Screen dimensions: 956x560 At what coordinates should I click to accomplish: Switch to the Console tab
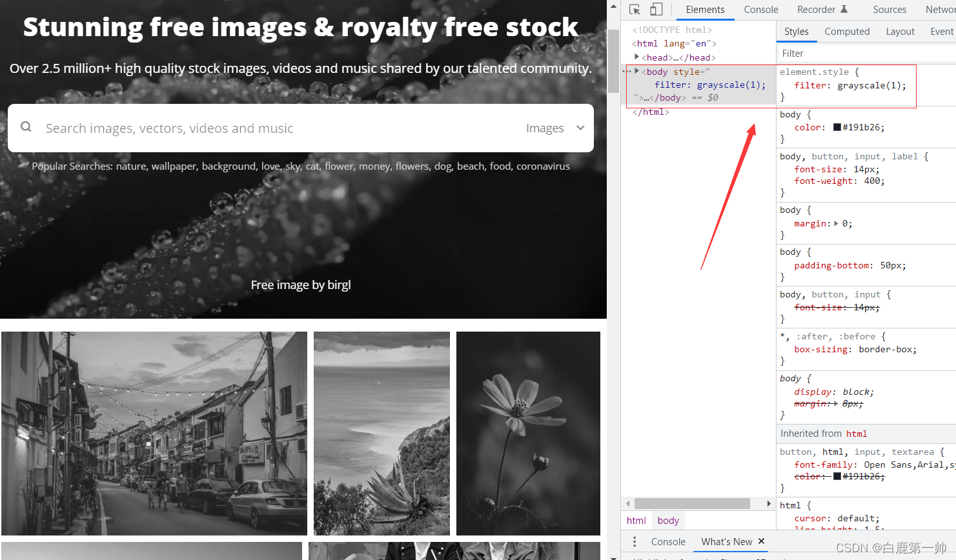click(x=761, y=10)
